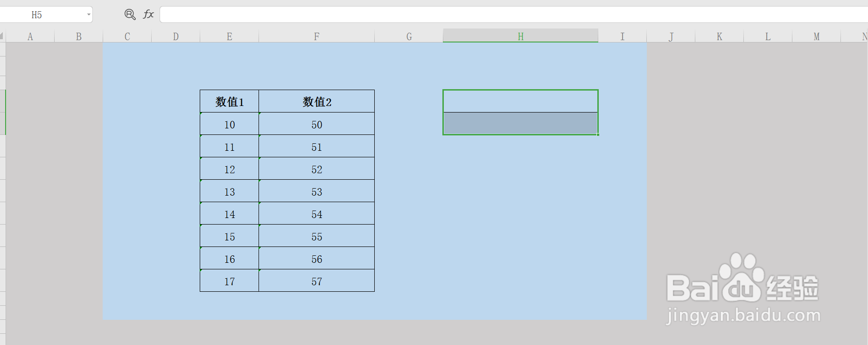
Task: Select the cell containing 16
Action: point(230,258)
